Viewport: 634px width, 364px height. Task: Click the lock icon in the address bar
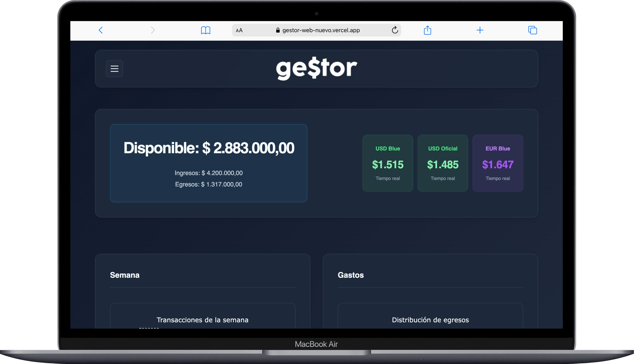tap(278, 30)
